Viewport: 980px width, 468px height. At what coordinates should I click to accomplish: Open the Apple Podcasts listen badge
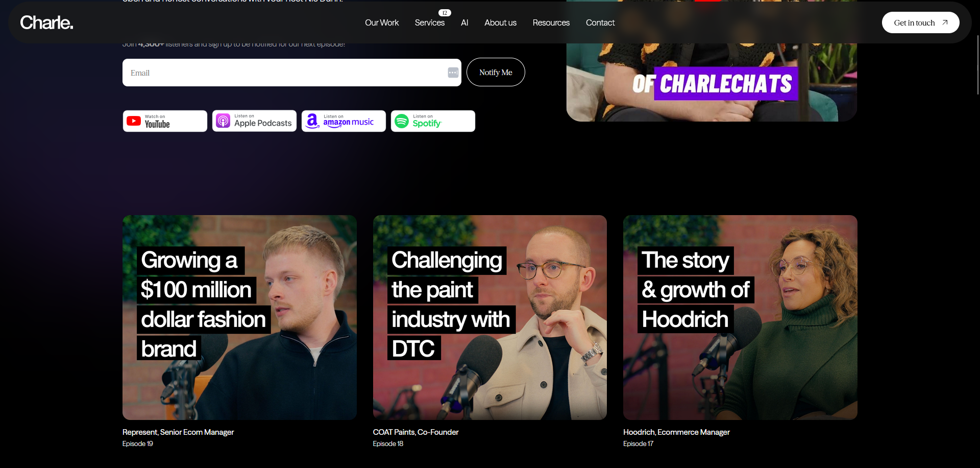pos(254,121)
